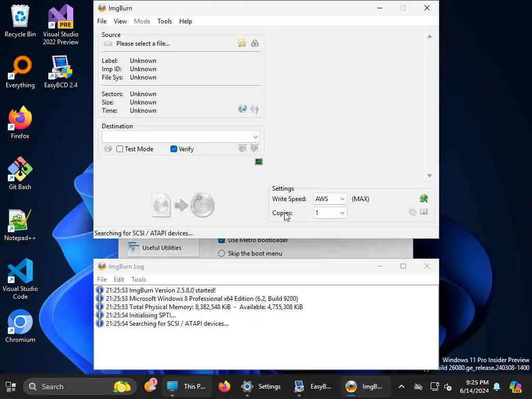Switch to This PC in the taskbar
This screenshot has width=532, height=399.
[187, 387]
